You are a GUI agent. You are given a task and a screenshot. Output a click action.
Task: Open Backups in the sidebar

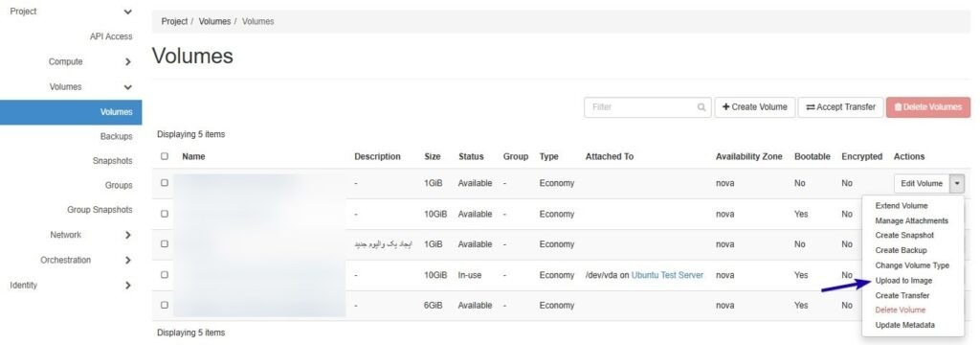tap(116, 136)
